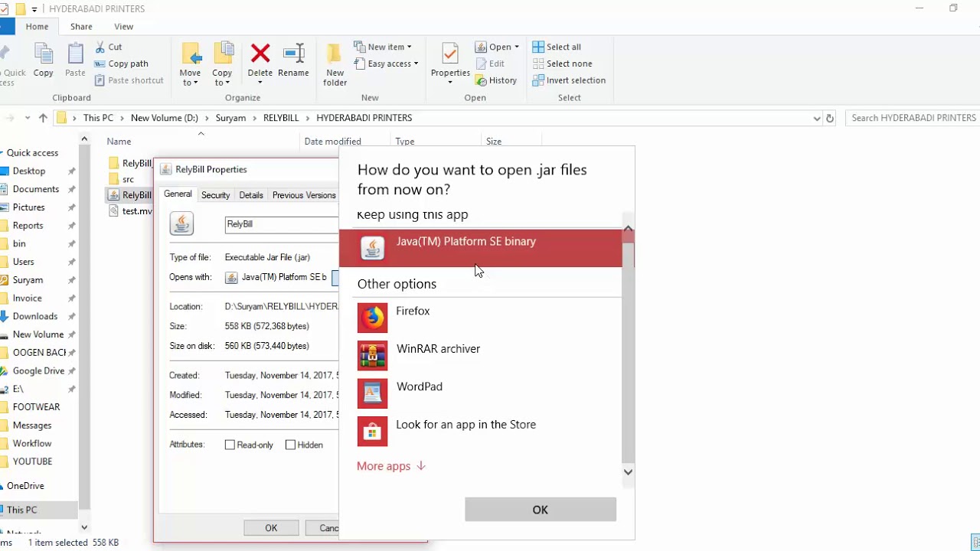Click OK in RelyBill Properties dialog
The image size is (980, 551).
tap(271, 528)
